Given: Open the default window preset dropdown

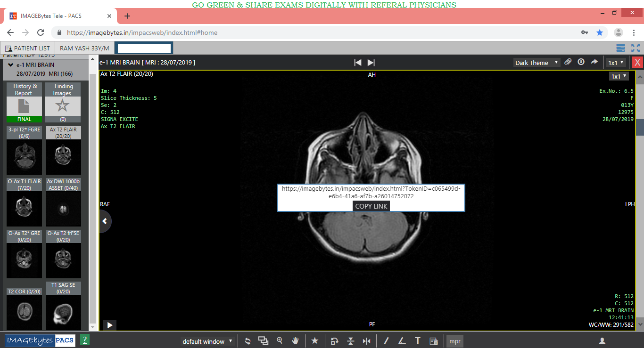Looking at the screenshot, I should [207, 341].
